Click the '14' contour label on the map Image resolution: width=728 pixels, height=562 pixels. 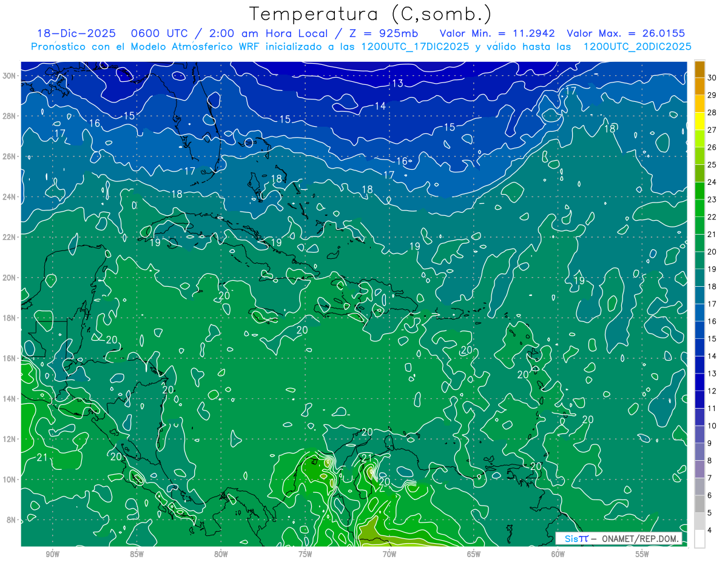[x=380, y=106]
